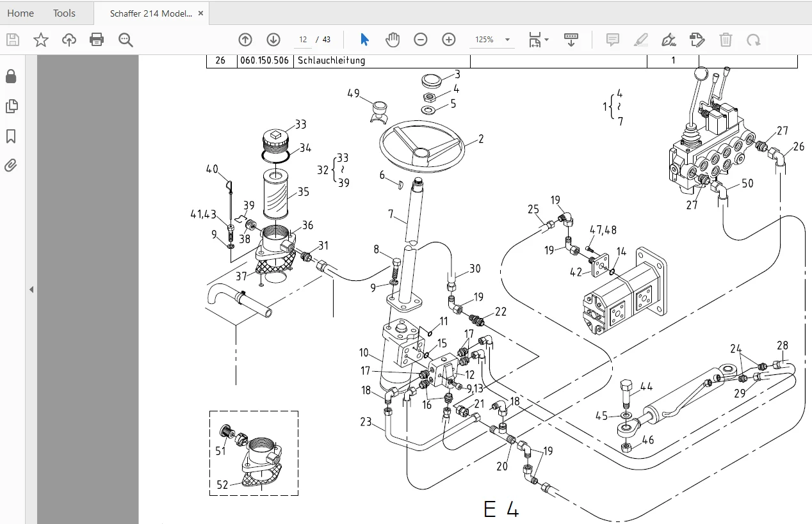Click the 060.150.506 part number cell

(264, 61)
